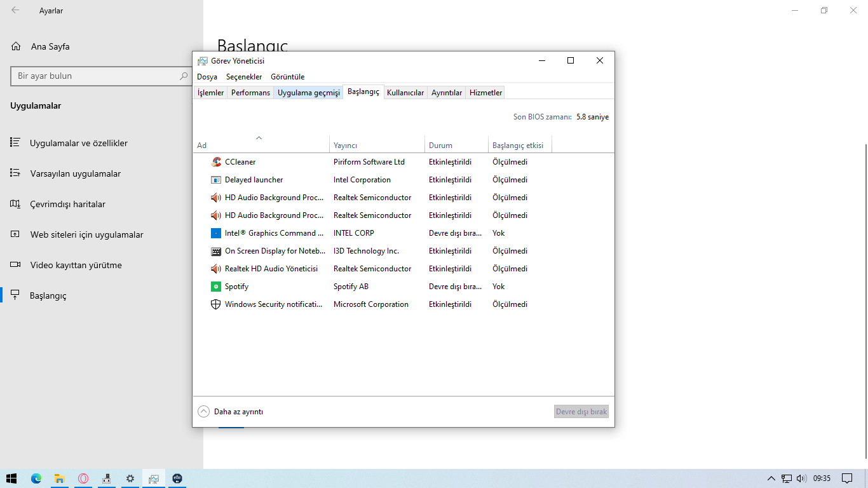The width and height of the screenshot is (868, 488).
Task: Click the Çevrimdışı haritalar map icon
Action: 15,204
